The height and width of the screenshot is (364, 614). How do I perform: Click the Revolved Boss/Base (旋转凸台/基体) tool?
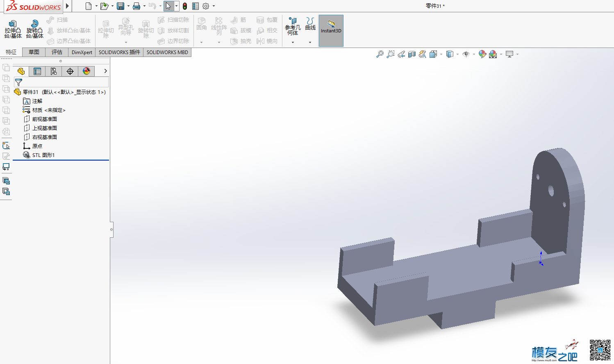(34, 30)
